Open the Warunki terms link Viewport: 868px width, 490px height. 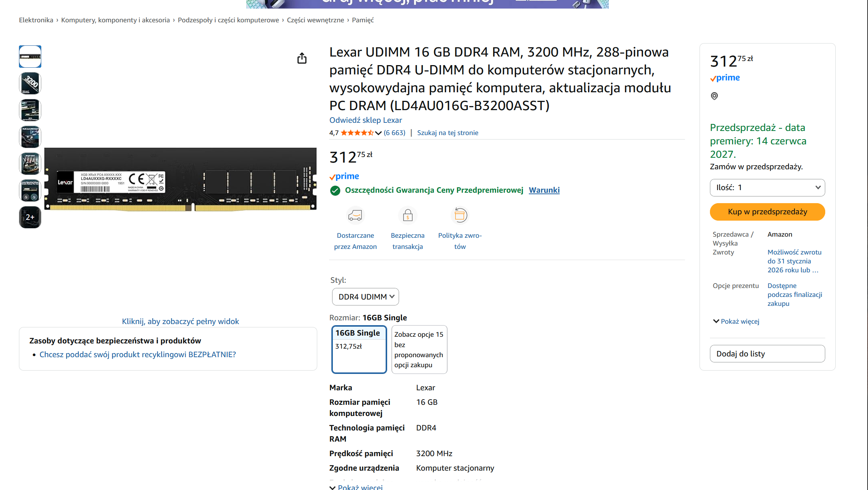[544, 190]
